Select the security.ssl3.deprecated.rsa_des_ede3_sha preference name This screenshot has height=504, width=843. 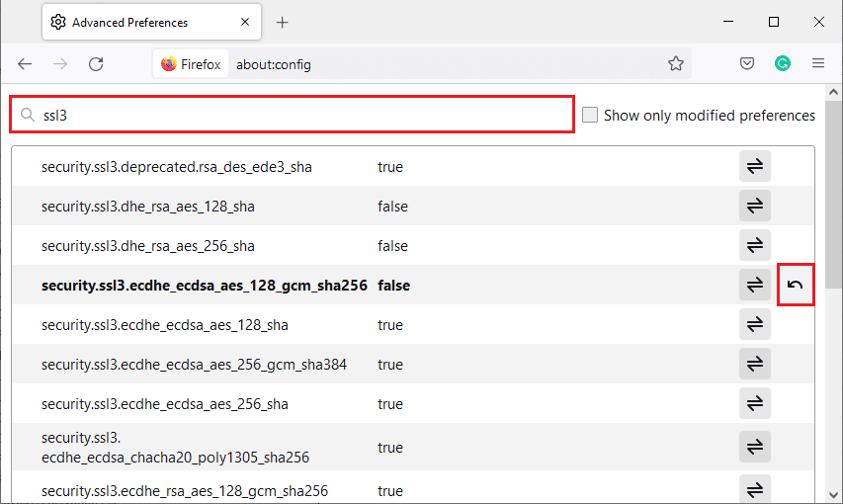click(176, 167)
